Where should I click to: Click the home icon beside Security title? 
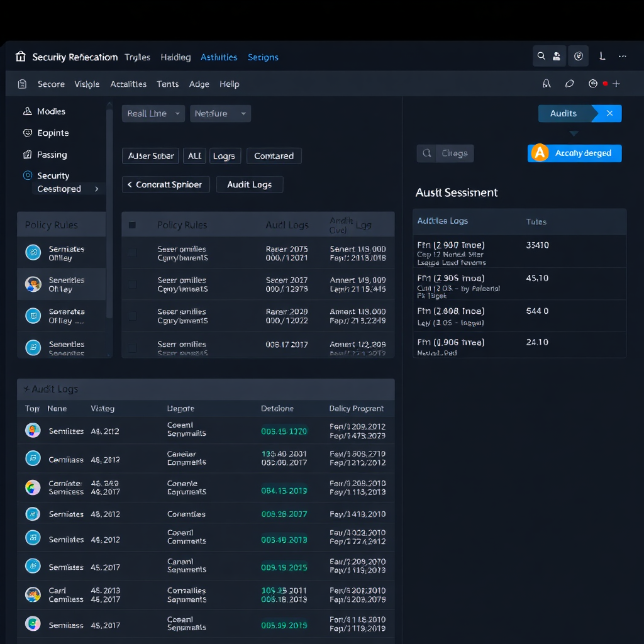tap(21, 57)
